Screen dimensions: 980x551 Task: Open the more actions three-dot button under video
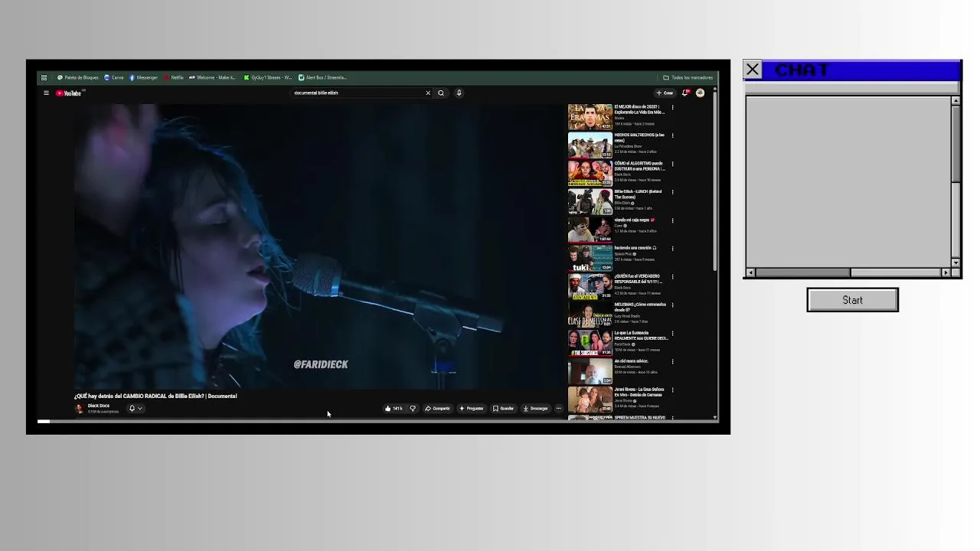tap(558, 408)
